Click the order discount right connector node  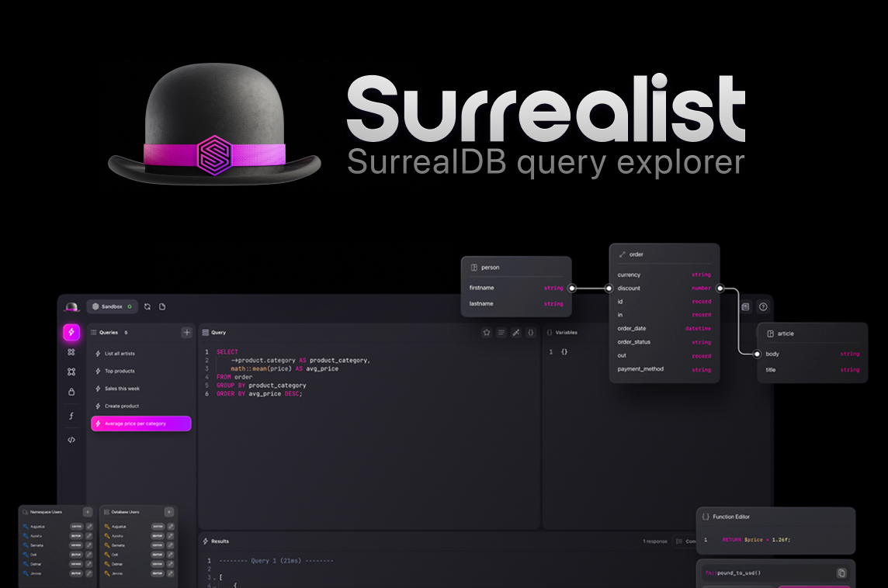click(720, 288)
